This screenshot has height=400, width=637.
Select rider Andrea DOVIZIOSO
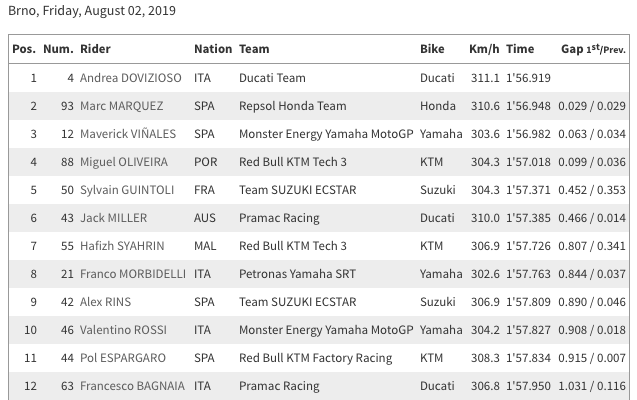click(129, 78)
